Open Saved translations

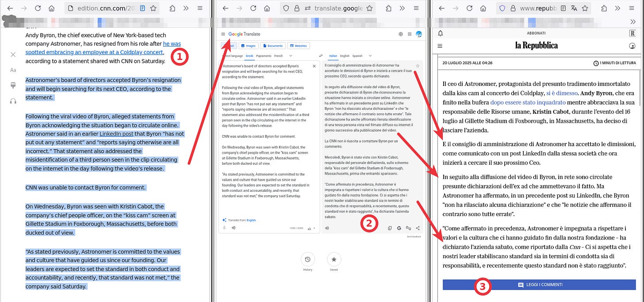(334, 259)
